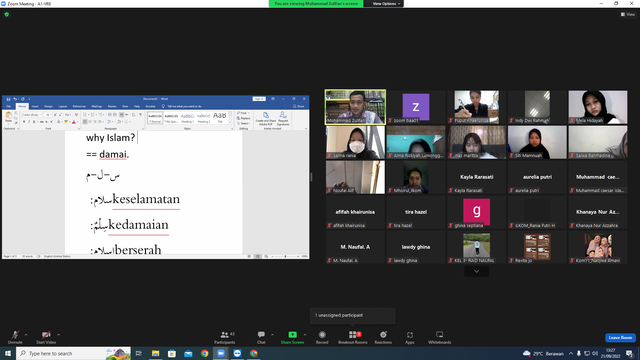Click the weather widget showing 29°C
This screenshot has height=360, width=640.
coord(543,353)
